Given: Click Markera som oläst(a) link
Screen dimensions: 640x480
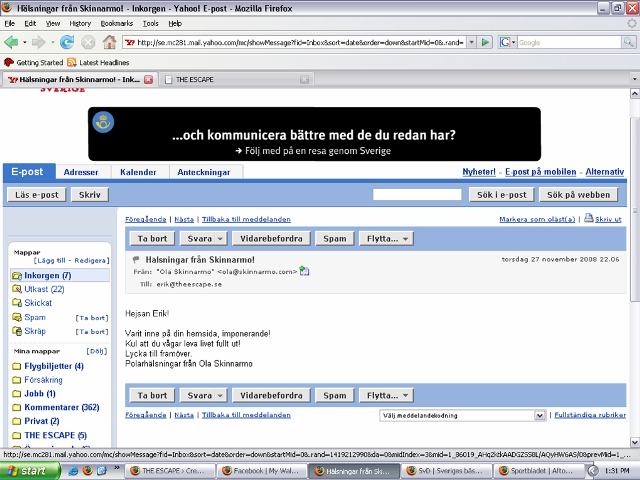Looking at the screenshot, I should [x=537, y=219].
